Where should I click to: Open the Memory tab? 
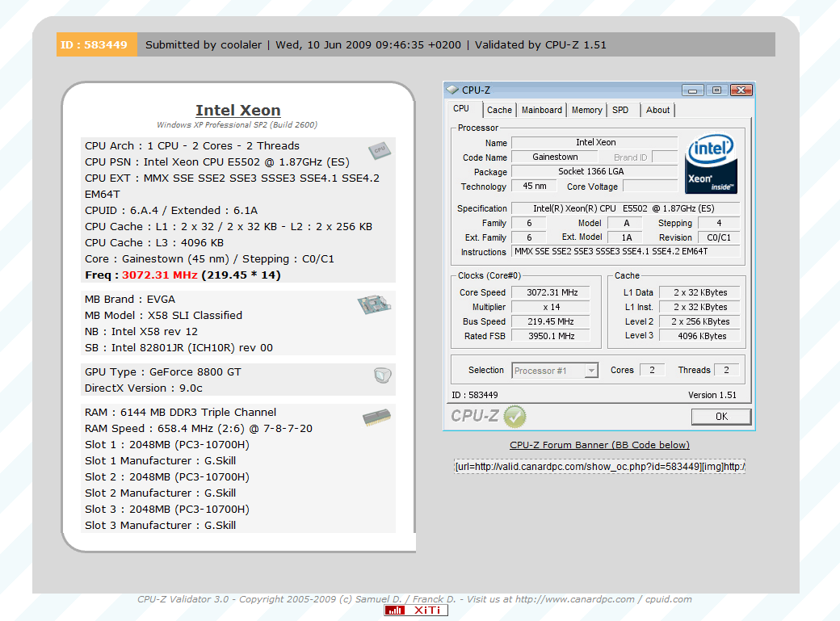(x=586, y=110)
